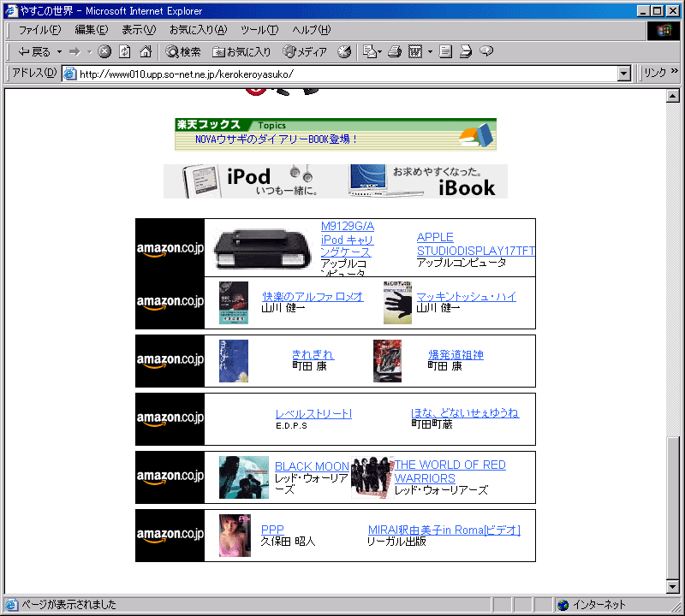Click the amazon.co.jp logo beside レベルストリート!

point(170,419)
